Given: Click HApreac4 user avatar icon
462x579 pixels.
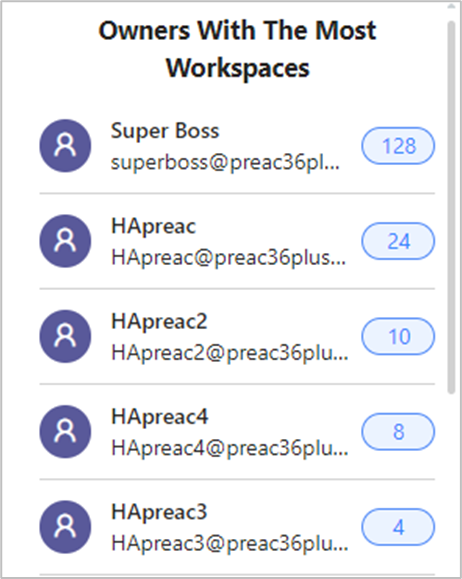Looking at the screenshot, I should click(65, 431).
